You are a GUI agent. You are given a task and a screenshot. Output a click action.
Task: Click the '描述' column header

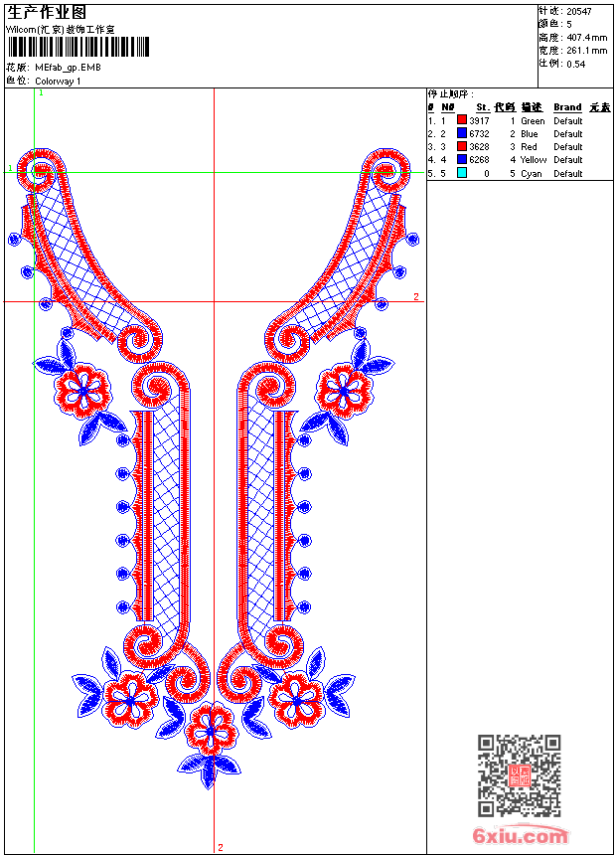(532, 107)
